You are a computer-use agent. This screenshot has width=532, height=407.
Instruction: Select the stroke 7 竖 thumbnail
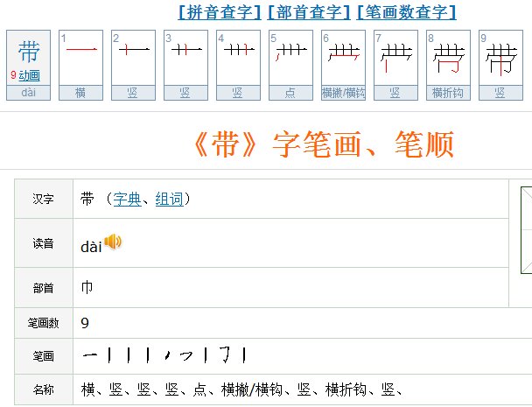tap(396, 65)
